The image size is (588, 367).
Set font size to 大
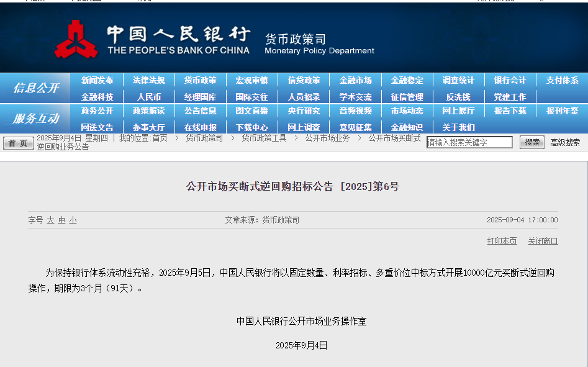[x=51, y=220]
